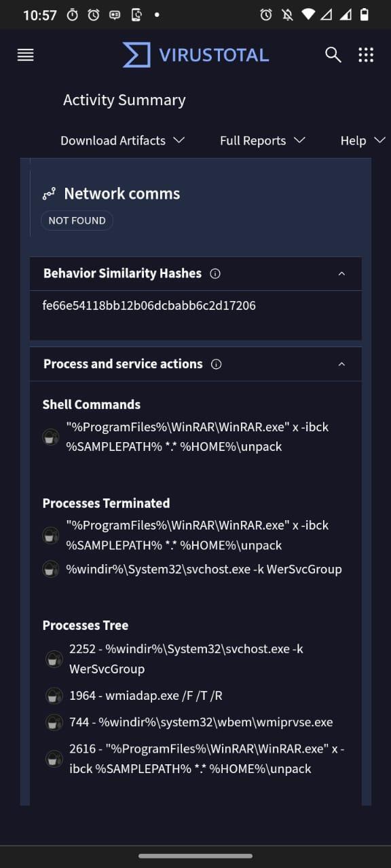Open the search magnifier icon
Screen dimensions: 391x868
pyautogui.click(x=333, y=55)
